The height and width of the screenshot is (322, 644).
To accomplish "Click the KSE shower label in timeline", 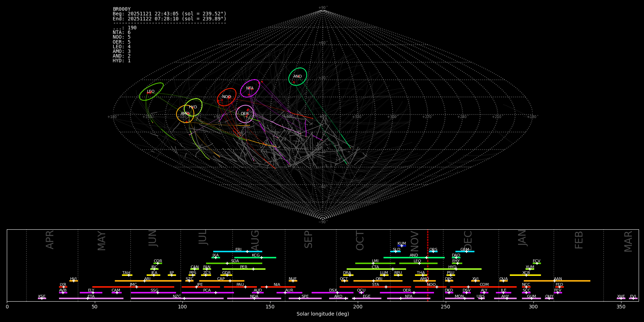I will click(x=42, y=296).
